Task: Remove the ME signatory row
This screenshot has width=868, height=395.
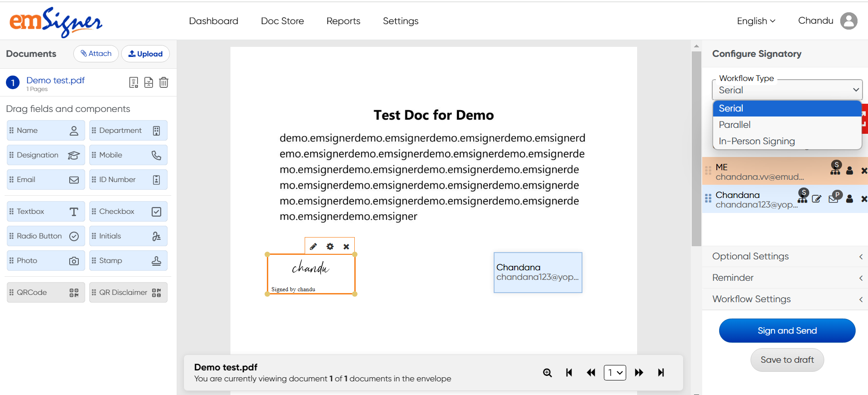Action: (x=863, y=171)
